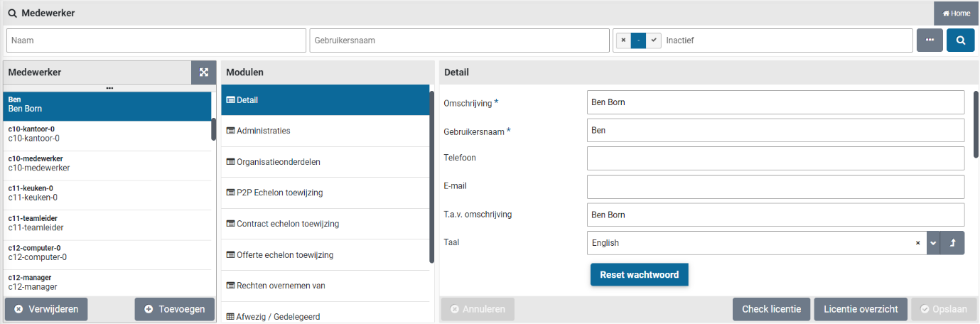Screen dimensions: 980x324
Task: Open the more filters ellipsis button
Action: pyautogui.click(x=930, y=40)
